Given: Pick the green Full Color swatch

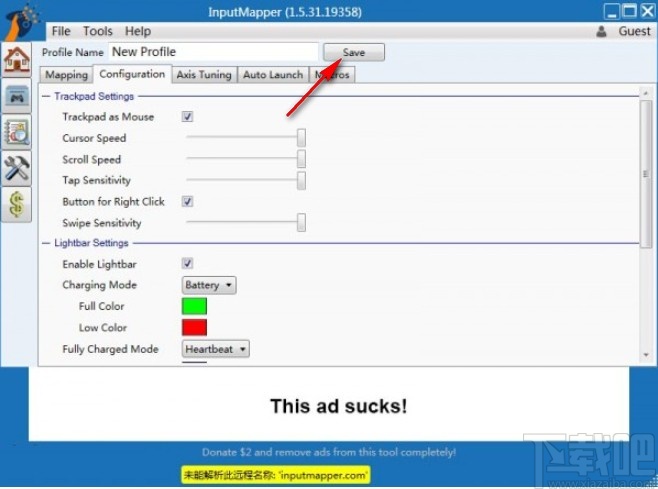Looking at the screenshot, I should pos(194,306).
